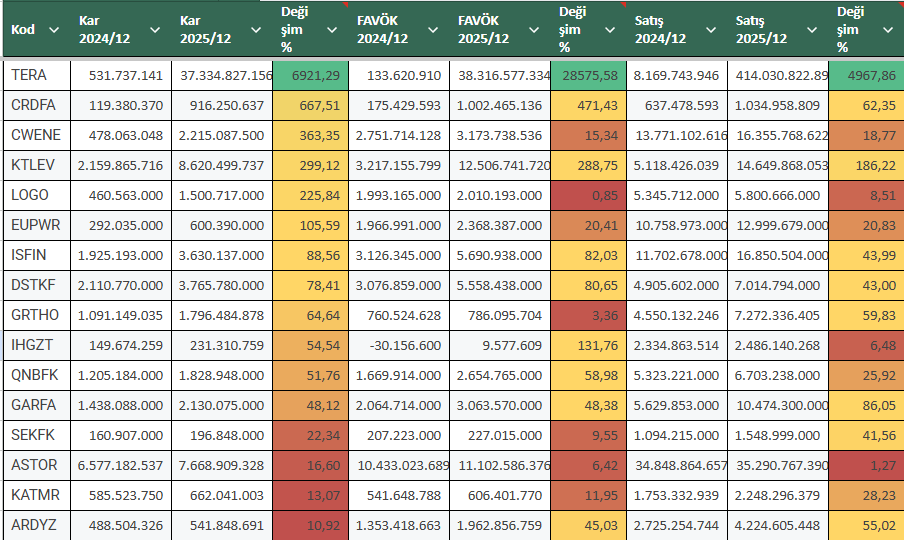
Task: Select the 22,34 SEKFK change cell
Action: coord(310,435)
